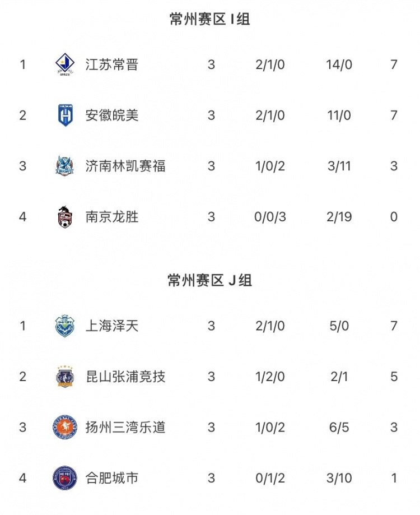Select 济南林凯赛福's 1/0/2 record

click(x=270, y=166)
